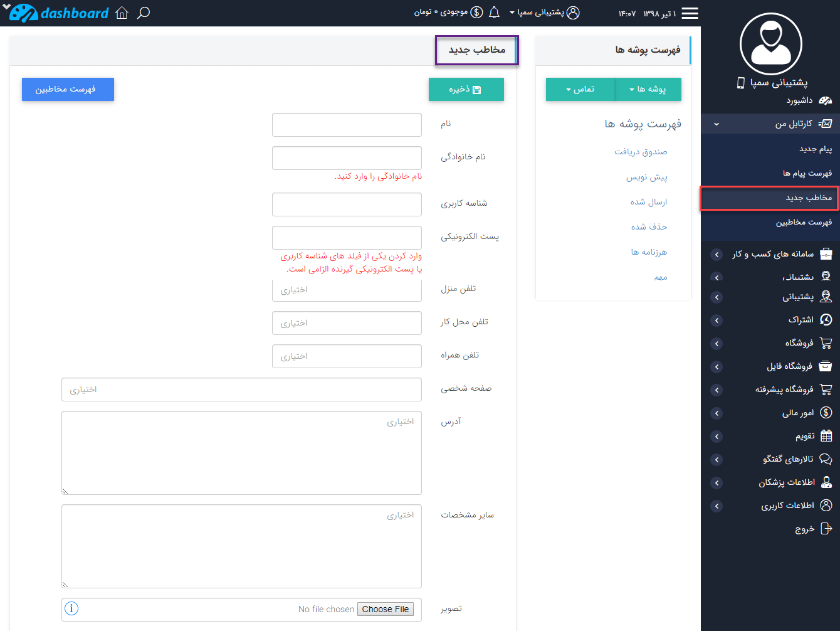This screenshot has width=840, height=631.
Task: Click Choose File to upload a picture
Action: point(385,608)
